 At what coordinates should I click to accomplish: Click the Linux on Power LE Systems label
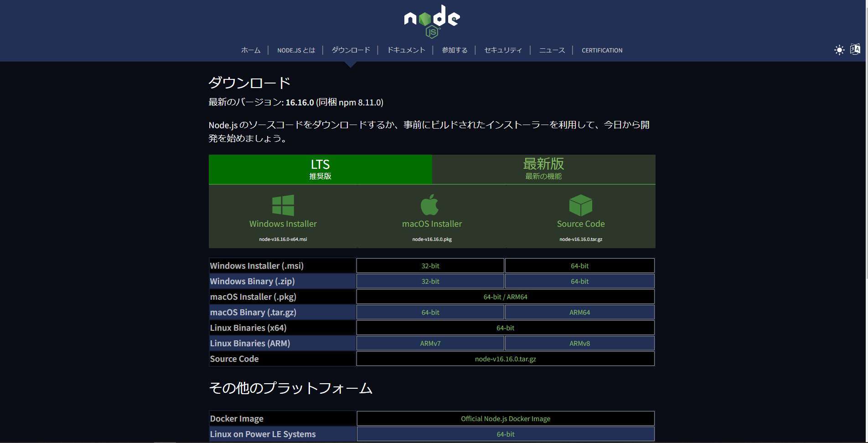click(263, 434)
